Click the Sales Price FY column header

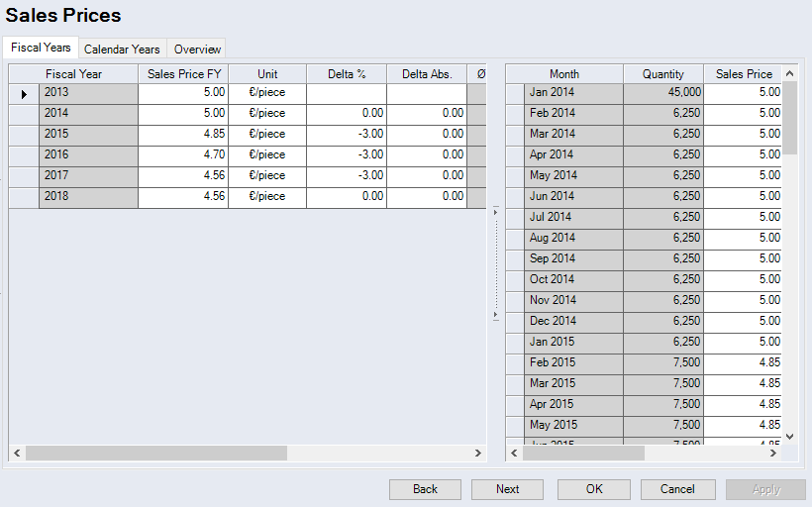pyautogui.click(x=183, y=74)
